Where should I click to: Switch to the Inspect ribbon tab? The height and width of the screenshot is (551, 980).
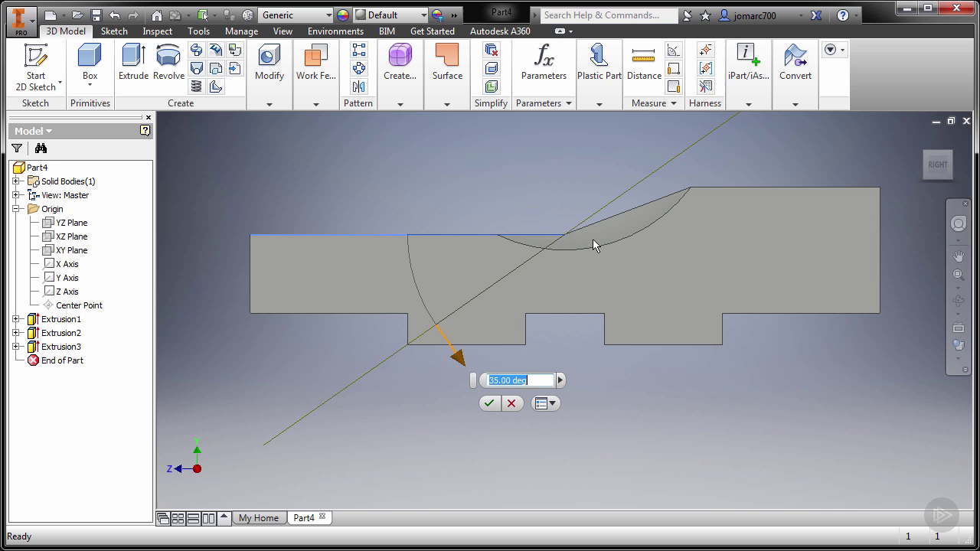157,31
